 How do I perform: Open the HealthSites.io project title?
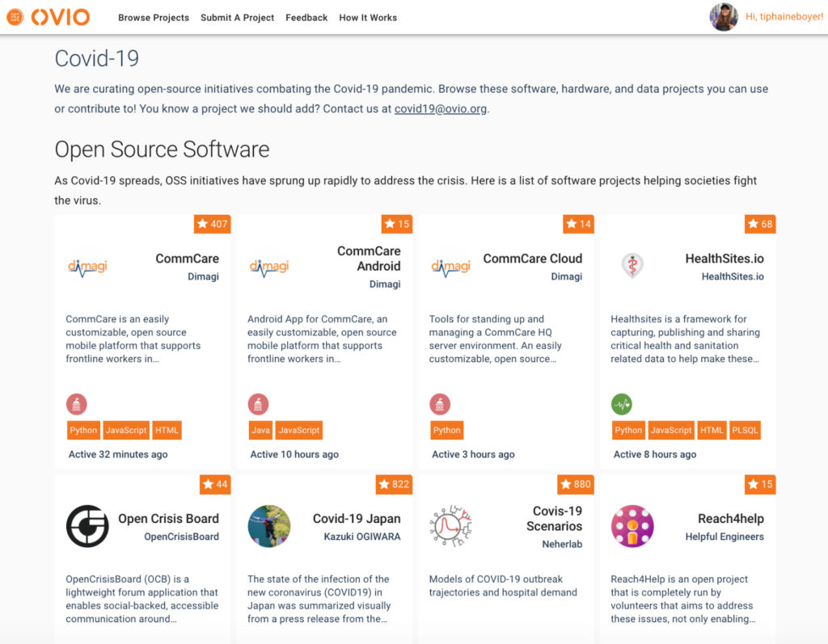pyautogui.click(x=724, y=259)
